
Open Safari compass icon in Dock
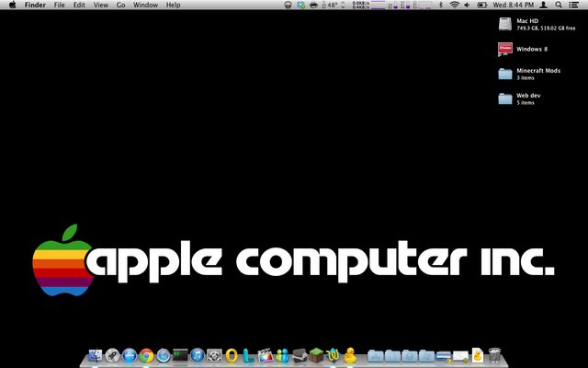pyautogui.click(x=164, y=355)
